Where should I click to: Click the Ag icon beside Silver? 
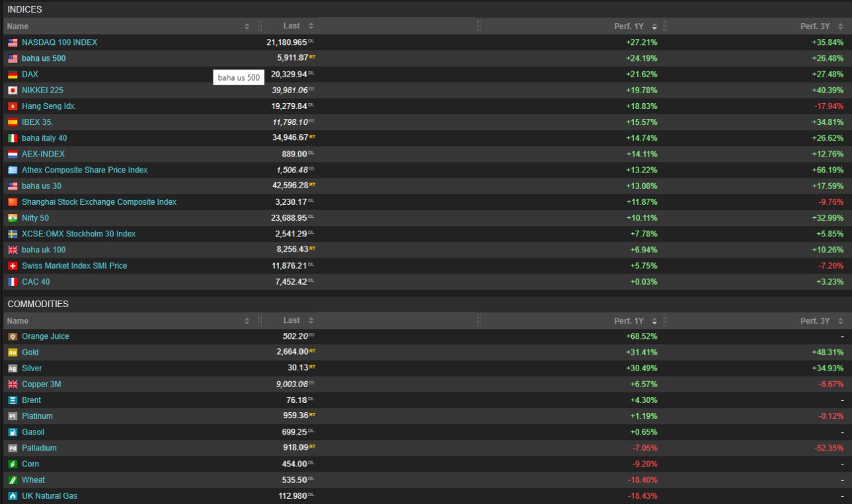[13, 369]
